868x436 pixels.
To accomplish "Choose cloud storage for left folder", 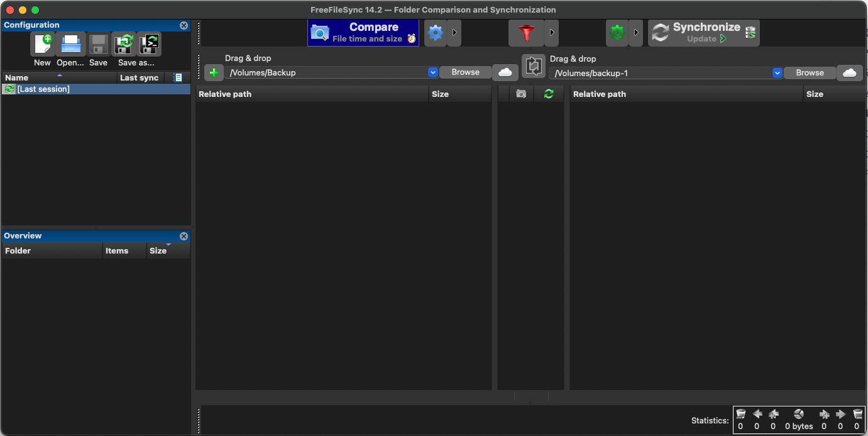I will click(505, 72).
